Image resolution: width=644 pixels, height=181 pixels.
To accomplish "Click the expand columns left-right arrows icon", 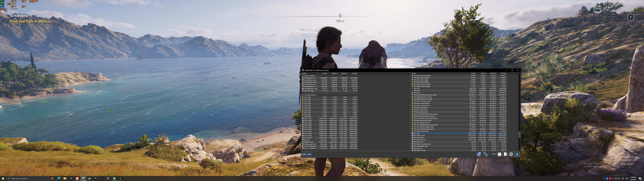I will pyautogui.click(x=304, y=154).
